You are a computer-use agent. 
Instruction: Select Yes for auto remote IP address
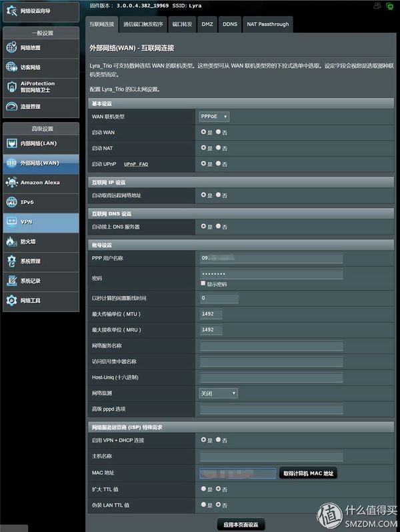(x=203, y=195)
